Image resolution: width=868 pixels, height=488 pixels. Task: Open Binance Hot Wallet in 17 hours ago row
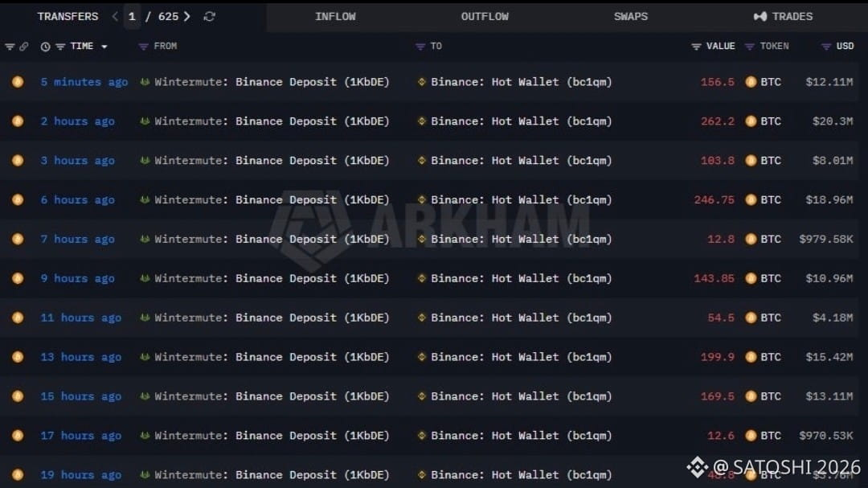tap(522, 436)
